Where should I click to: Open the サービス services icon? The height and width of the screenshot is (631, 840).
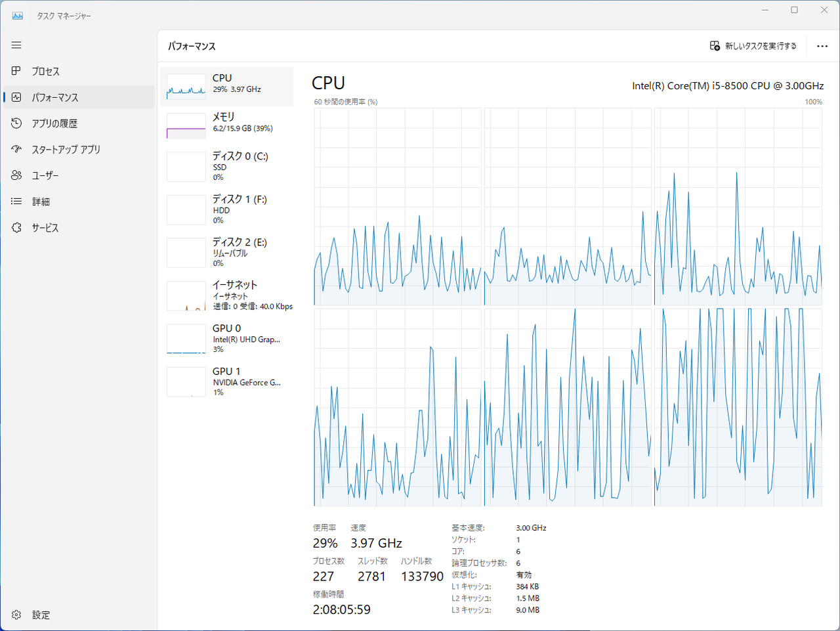16,228
